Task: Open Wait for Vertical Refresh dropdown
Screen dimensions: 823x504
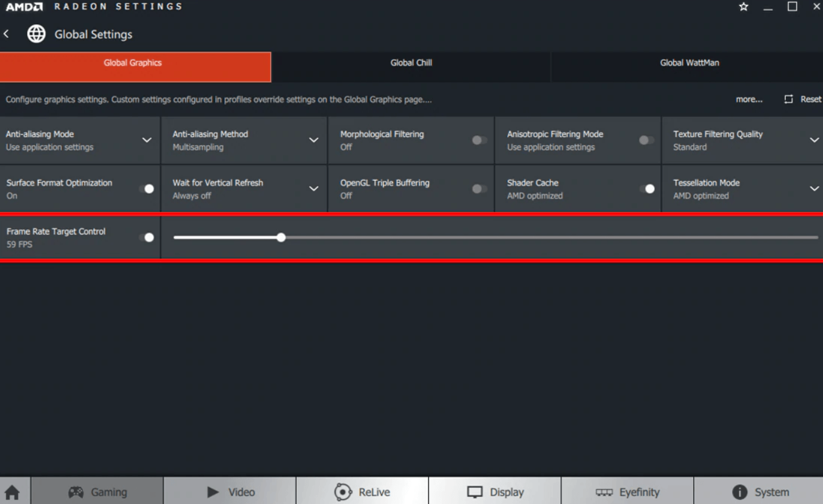Action: pyautogui.click(x=313, y=189)
